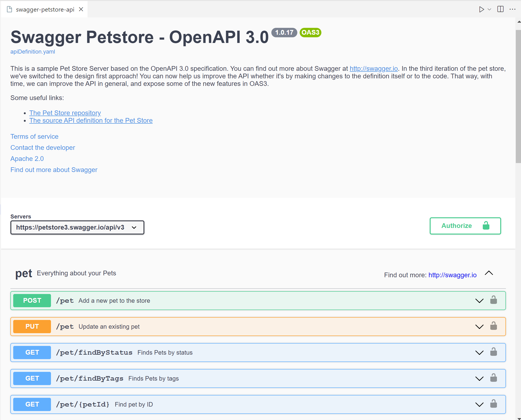The width and height of the screenshot is (521, 420).
Task: Click the GET /pet/{petId} lock icon
Action: (494, 404)
